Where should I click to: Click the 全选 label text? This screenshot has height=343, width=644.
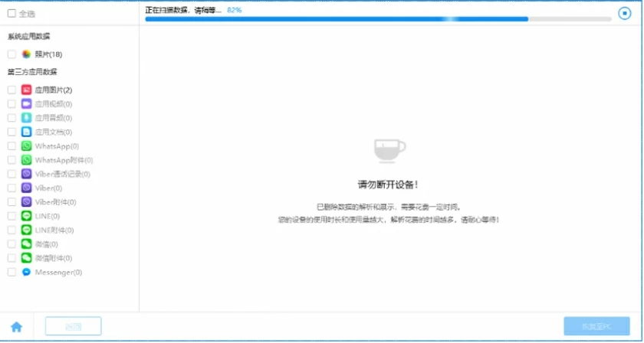[x=27, y=14]
